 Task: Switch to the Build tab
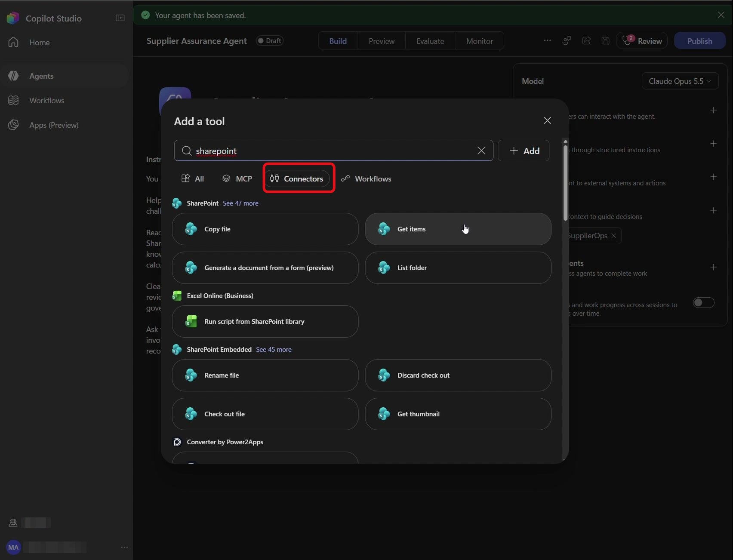[x=338, y=41]
